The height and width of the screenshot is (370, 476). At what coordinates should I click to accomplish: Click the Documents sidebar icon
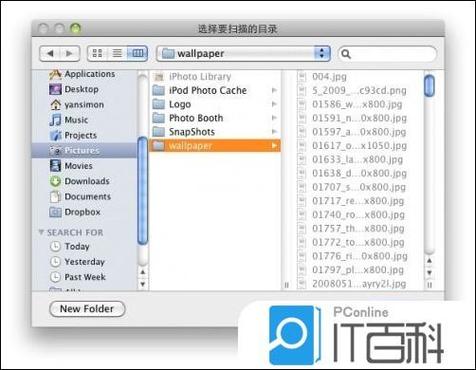[x=55, y=196]
